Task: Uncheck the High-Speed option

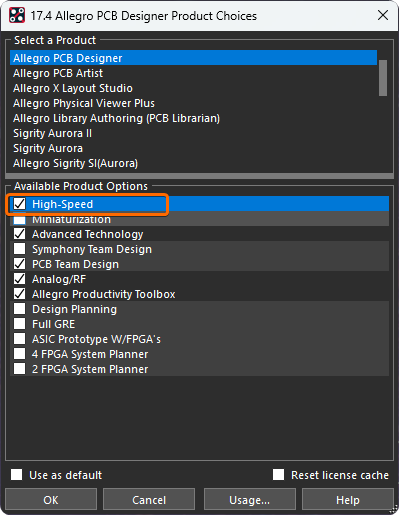Action: point(20,204)
